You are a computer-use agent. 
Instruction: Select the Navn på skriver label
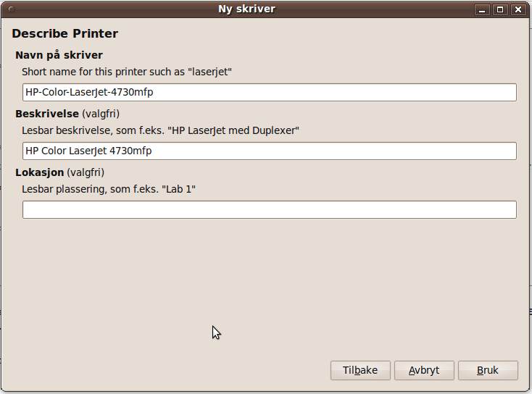pyautogui.click(x=59, y=55)
